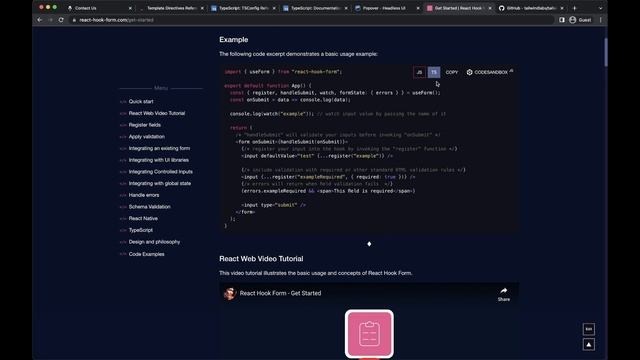The width and height of the screenshot is (640, 360).
Task: Close the TypeScript Documentation tab
Action: pos(346,8)
